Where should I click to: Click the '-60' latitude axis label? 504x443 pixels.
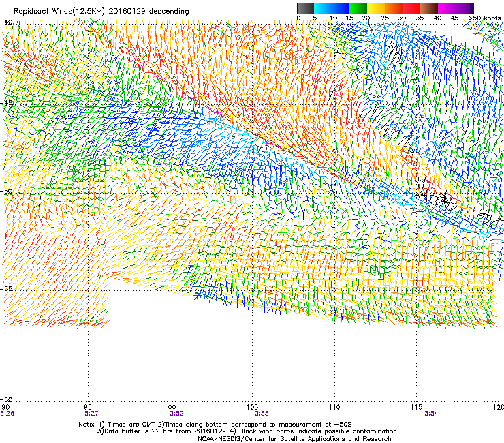(6, 399)
